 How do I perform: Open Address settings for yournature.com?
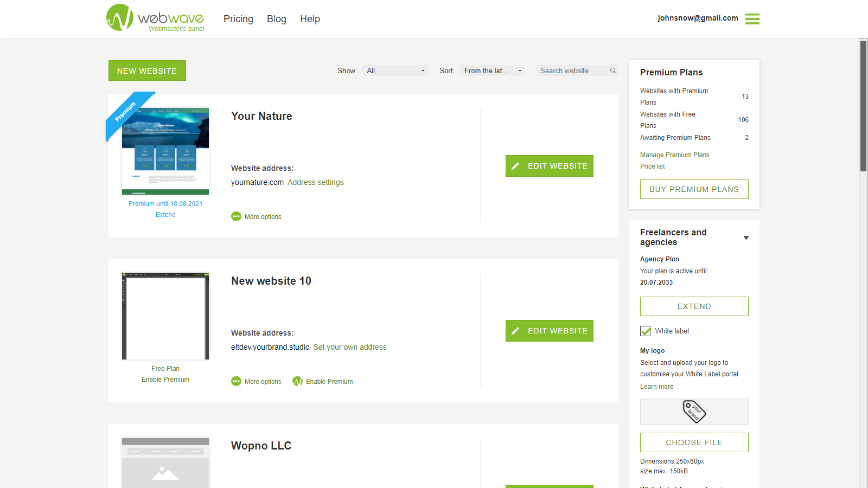click(x=316, y=182)
